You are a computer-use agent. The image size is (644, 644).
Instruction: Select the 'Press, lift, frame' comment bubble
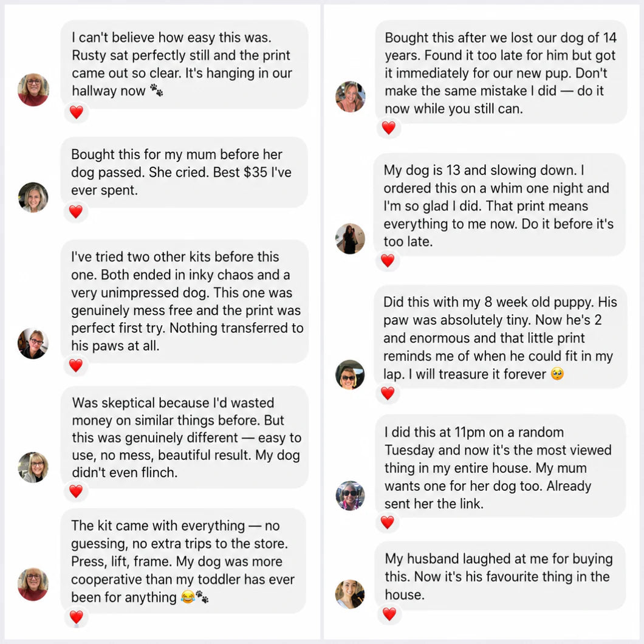pos(183,561)
